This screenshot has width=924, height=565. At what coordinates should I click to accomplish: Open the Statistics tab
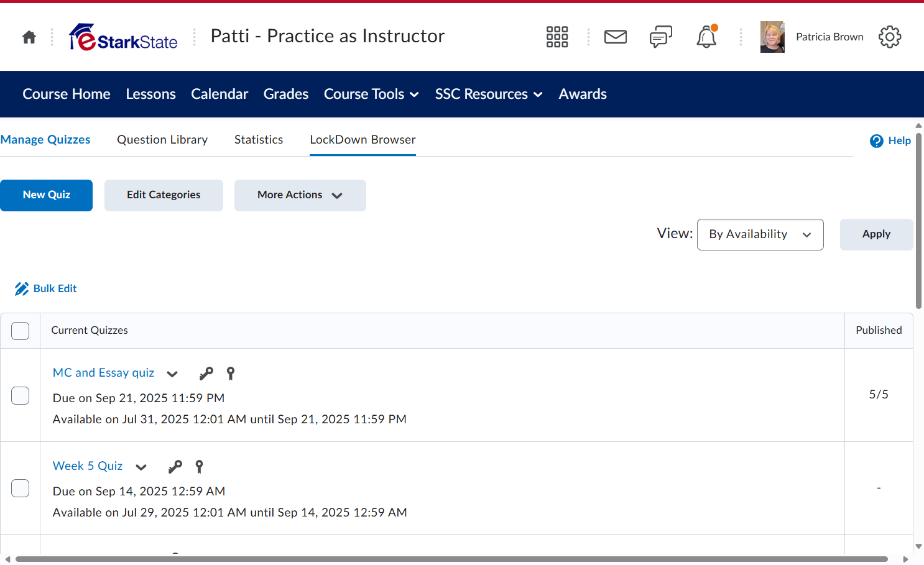[x=259, y=140]
